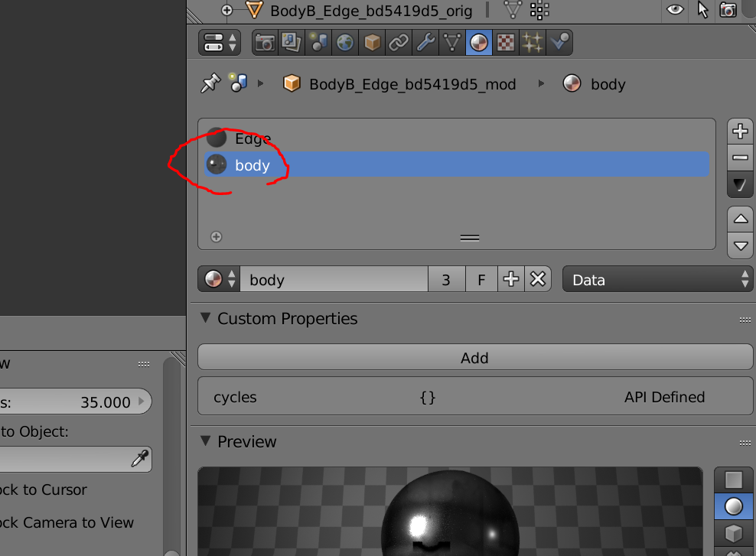Collapse the Preview panel
The image size is (756, 556).
pos(205,441)
